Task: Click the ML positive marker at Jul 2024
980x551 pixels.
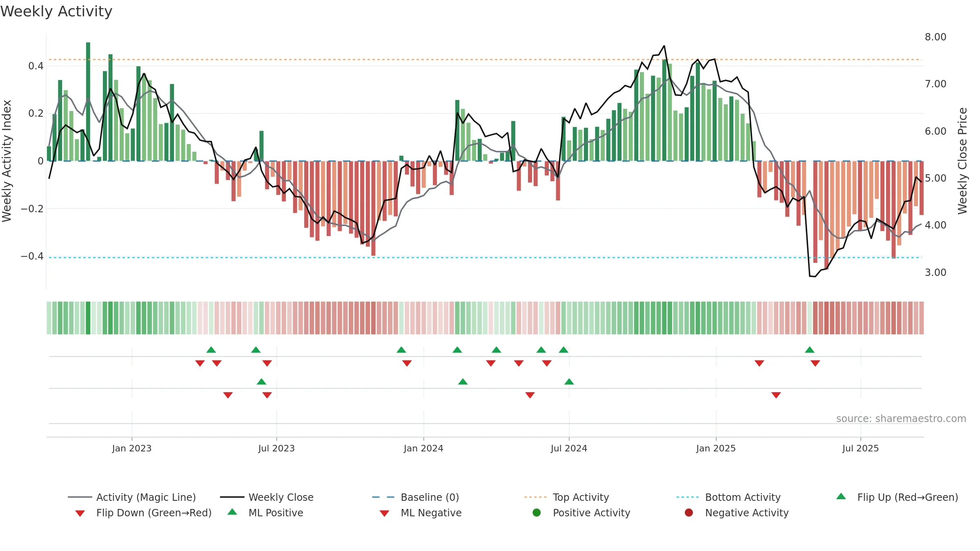Action: click(569, 382)
